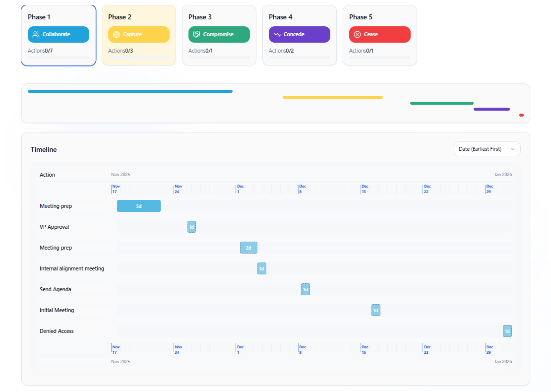Select the Denied Access 1d bar
The width and height of the screenshot is (551, 392).
(x=507, y=330)
